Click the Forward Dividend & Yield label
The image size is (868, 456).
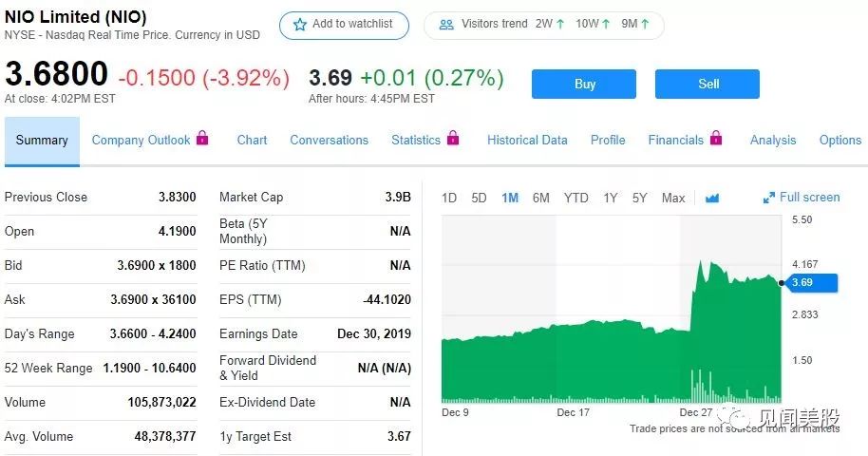(x=268, y=368)
